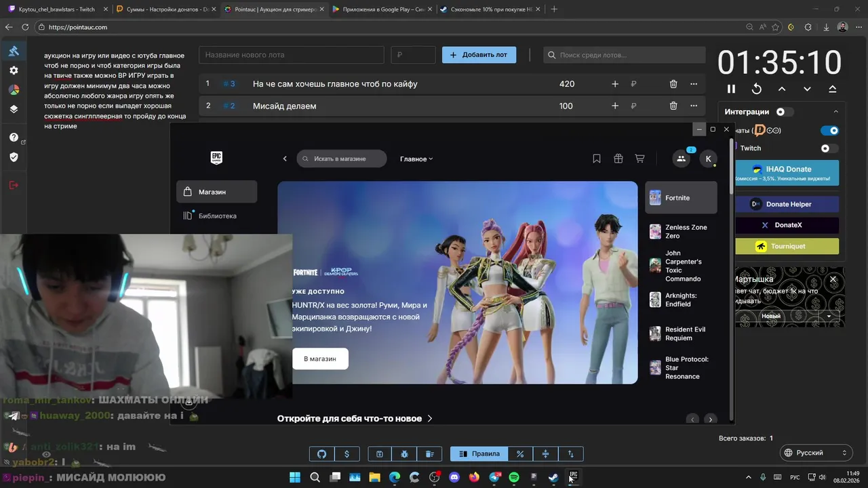Screen dimensions: 868x488
Task: Open Магазин in Epic Games sidebar
Action: [216, 192]
